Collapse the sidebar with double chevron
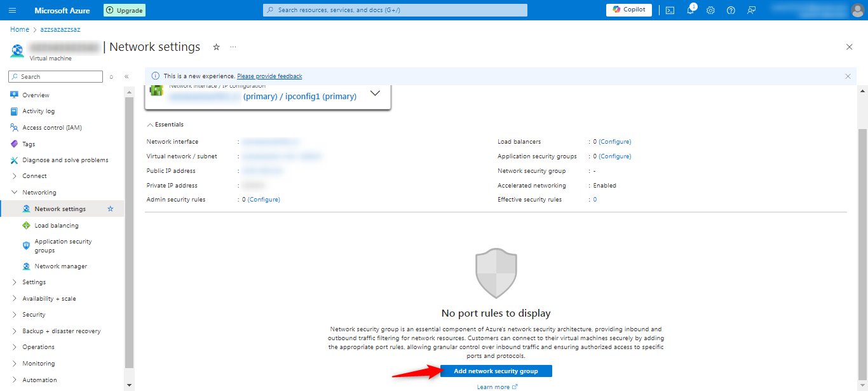This screenshot has width=868, height=391. [x=126, y=77]
